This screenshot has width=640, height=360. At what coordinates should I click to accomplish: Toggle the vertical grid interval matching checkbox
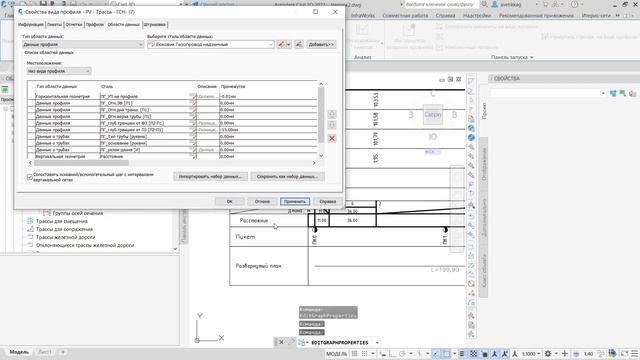(x=29, y=177)
